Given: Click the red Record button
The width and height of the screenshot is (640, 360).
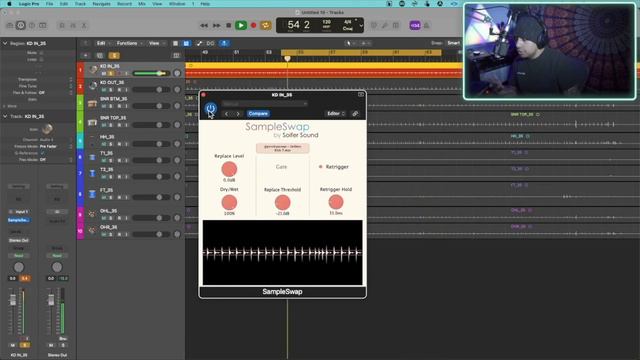Looking at the screenshot, I should point(253,25).
